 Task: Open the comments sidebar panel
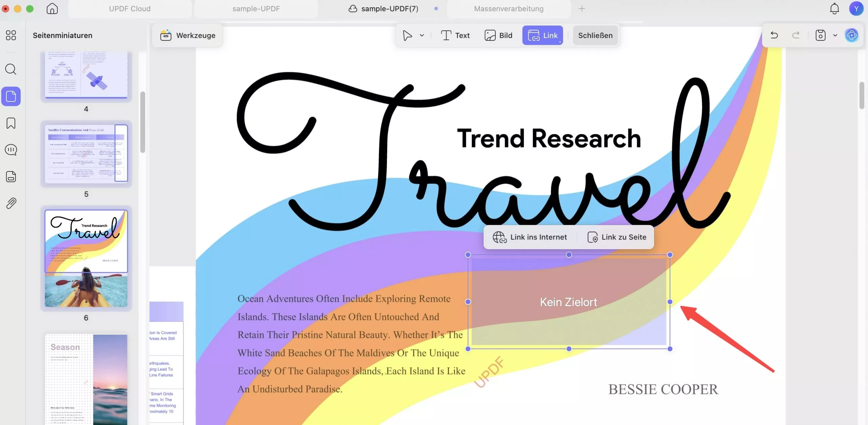click(11, 150)
